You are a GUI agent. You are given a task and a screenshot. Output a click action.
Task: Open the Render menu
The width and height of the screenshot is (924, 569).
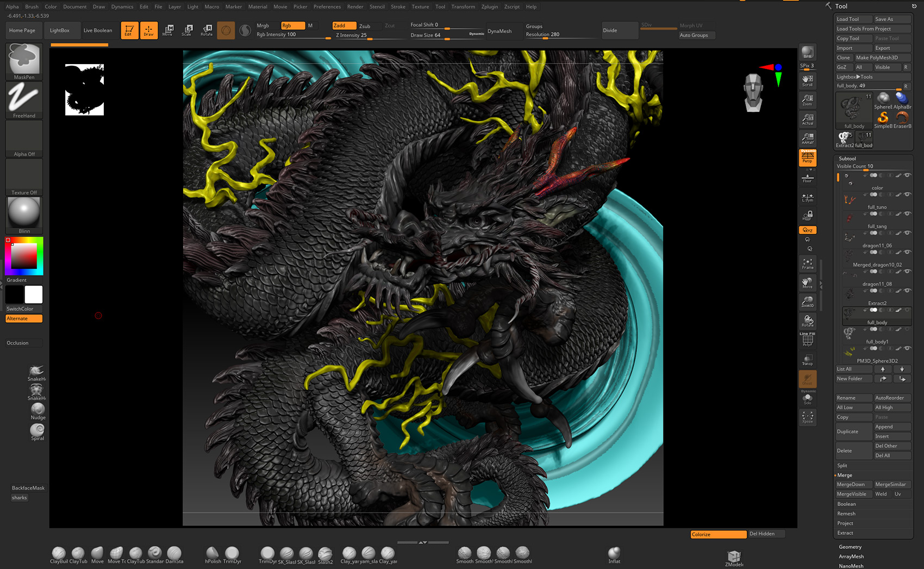point(355,7)
